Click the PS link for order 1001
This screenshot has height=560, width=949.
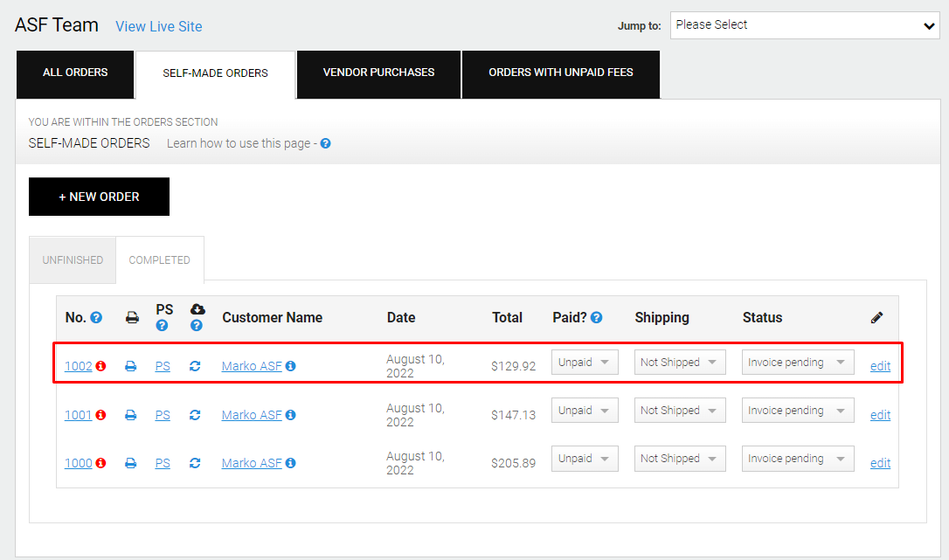[163, 415]
